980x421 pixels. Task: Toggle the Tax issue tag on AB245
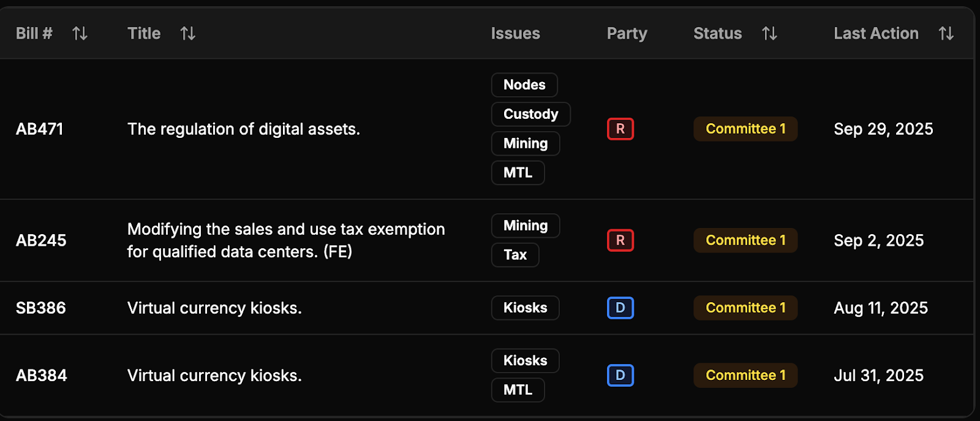514,255
